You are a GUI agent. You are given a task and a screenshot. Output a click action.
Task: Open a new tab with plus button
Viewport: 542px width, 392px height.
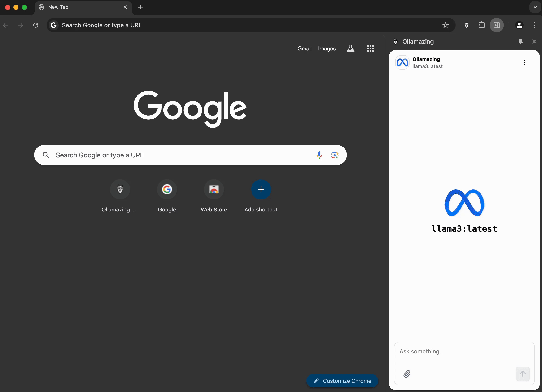click(x=140, y=7)
